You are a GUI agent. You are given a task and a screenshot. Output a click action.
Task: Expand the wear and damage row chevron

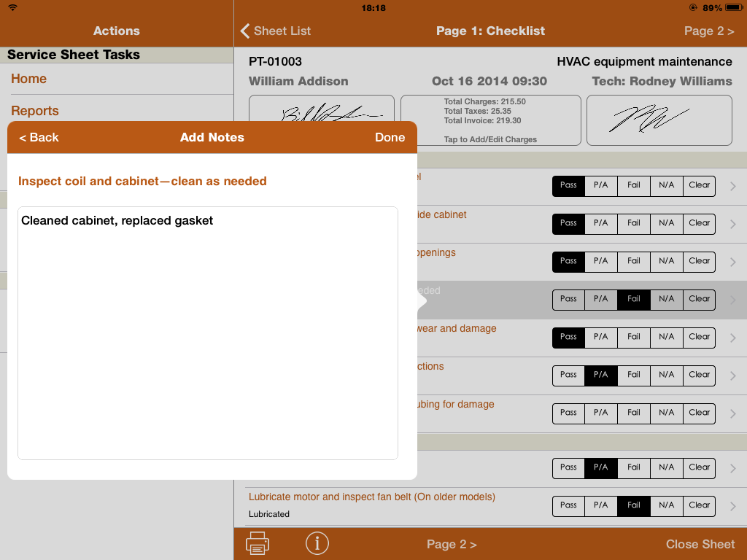pos(732,338)
